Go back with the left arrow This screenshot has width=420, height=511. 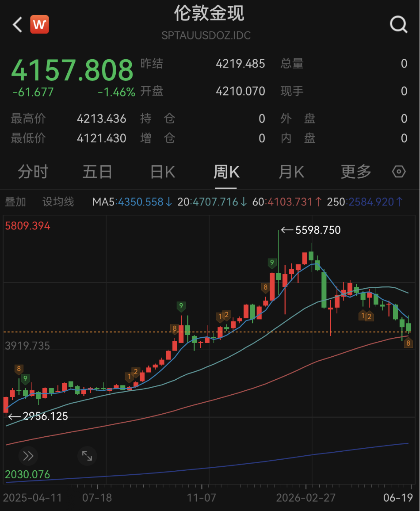17,25
